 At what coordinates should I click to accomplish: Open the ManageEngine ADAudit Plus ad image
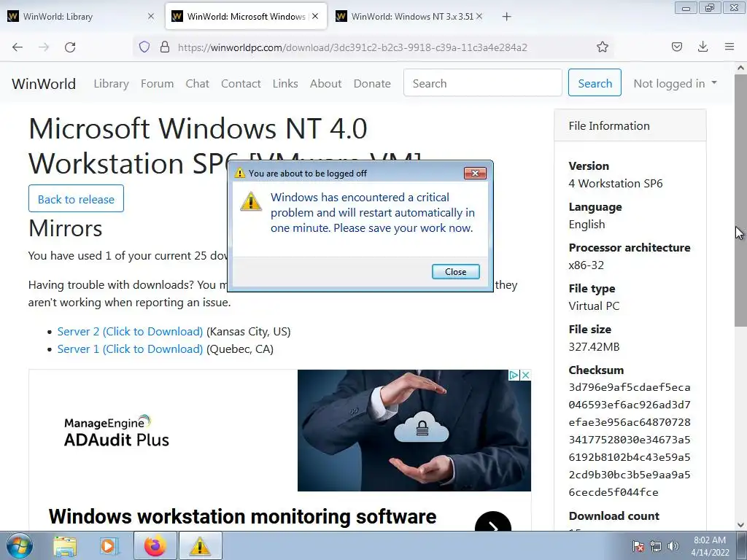tap(414, 430)
